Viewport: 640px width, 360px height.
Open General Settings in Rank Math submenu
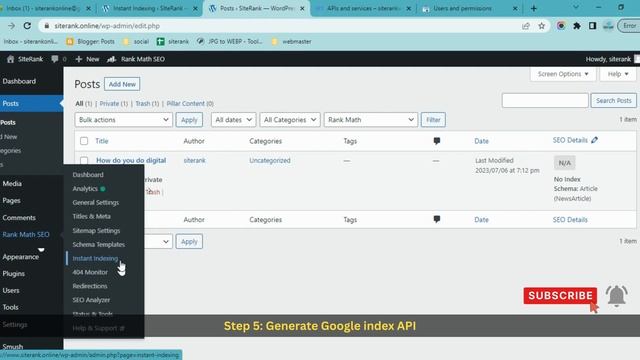tap(96, 202)
